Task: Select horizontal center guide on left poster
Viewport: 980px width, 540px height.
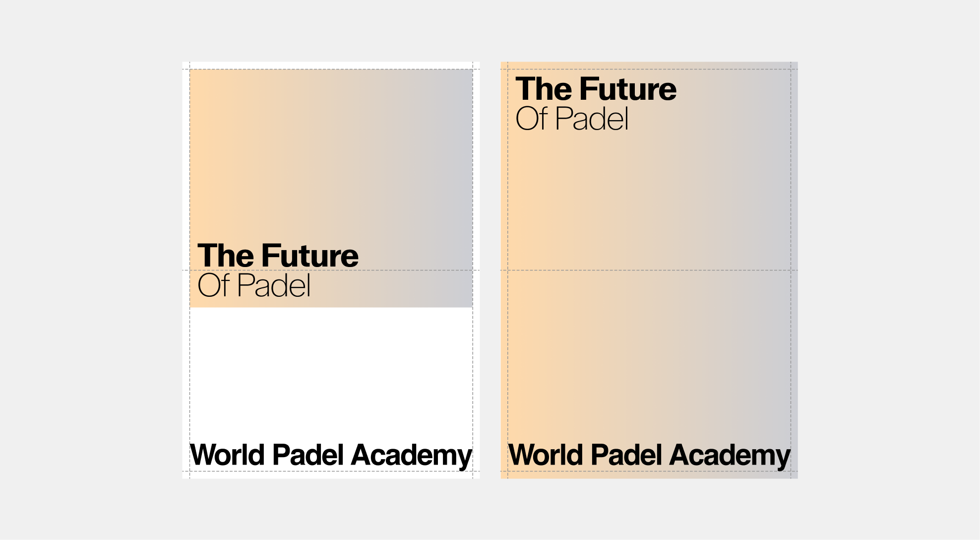Action: [x=397, y=270]
